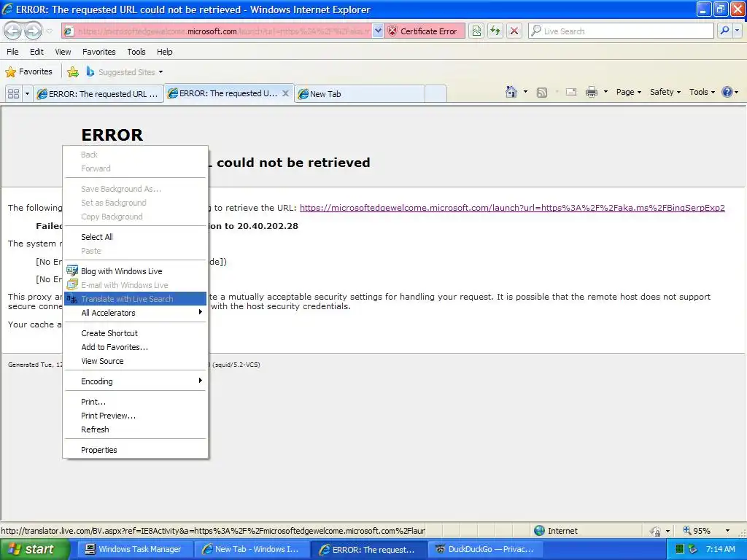The width and height of the screenshot is (747, 560).
Task: Open the Help question mark icon
Action: 727,92
